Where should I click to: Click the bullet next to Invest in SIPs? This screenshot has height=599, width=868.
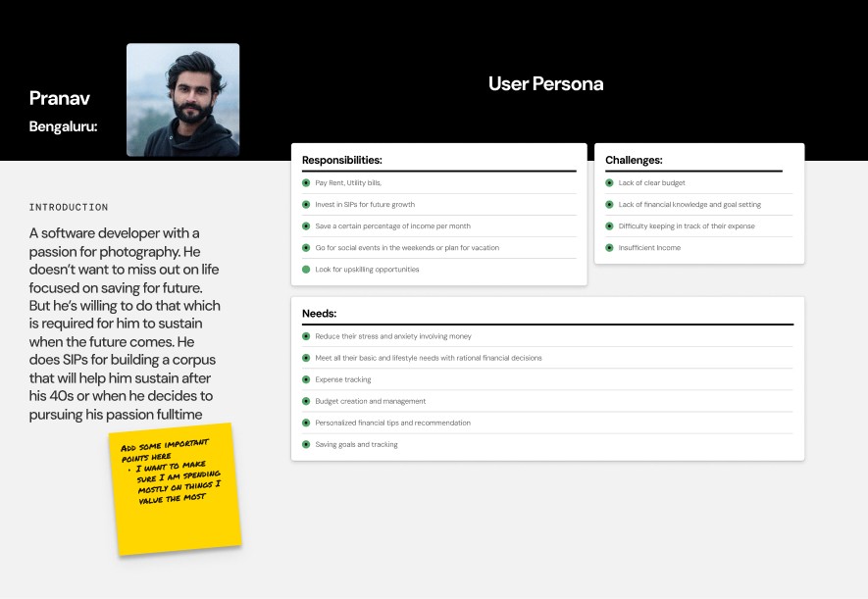coord(306,205)
